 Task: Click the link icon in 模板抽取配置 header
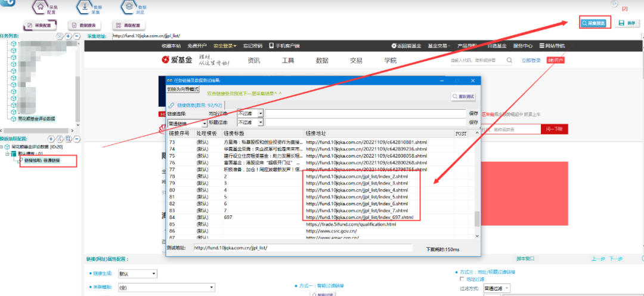pyautogui.click(x=60, y=139)
